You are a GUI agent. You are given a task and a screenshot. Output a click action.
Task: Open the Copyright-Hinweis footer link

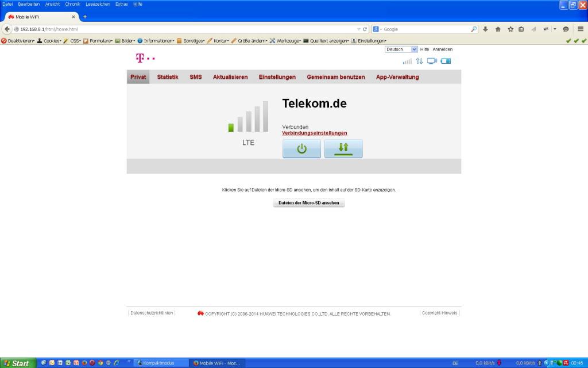[x=439, y=313]
